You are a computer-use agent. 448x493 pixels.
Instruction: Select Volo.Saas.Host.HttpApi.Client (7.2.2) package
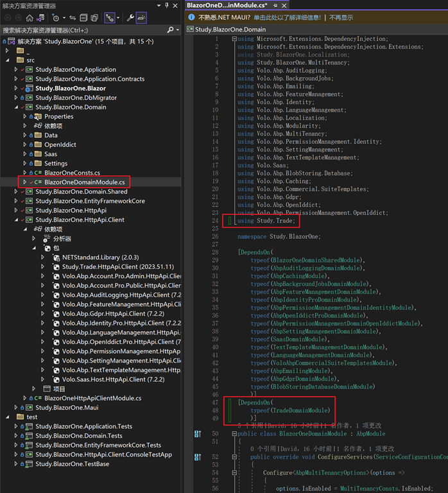(x=113, y=379)
